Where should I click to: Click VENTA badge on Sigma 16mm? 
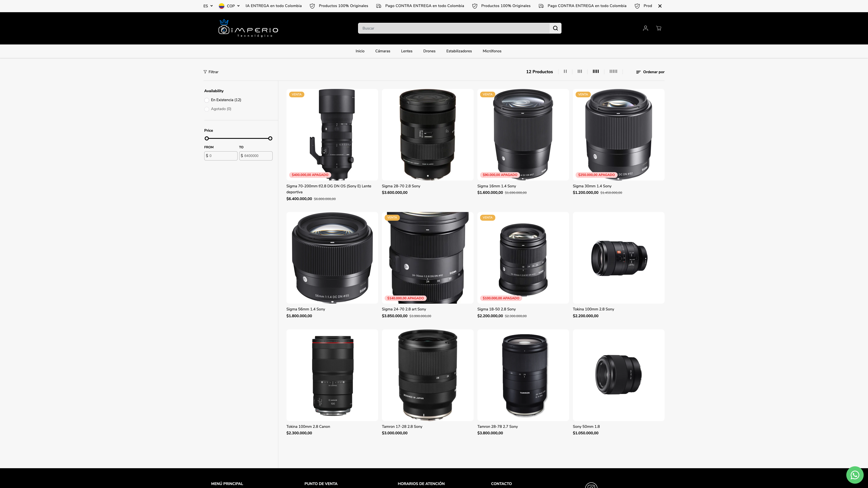(x=488, y=95)
